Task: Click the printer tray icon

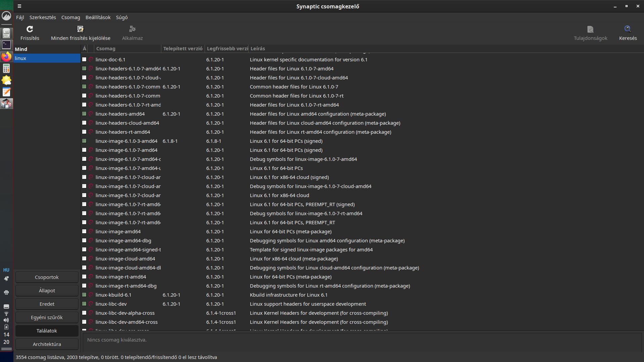Action: (6, 293)
